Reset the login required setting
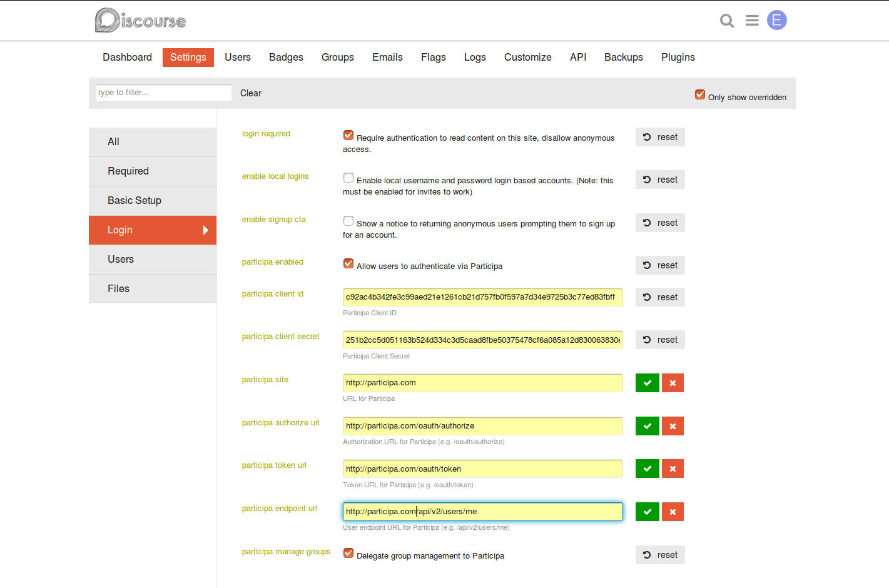The height and width of the screenshot is (588, 889). point(660,137)
